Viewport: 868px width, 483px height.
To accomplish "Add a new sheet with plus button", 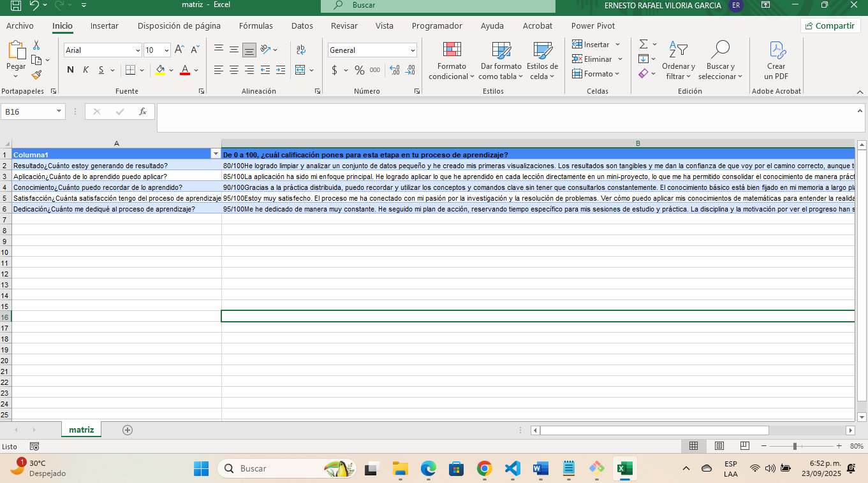I will (x=128, y=430).
